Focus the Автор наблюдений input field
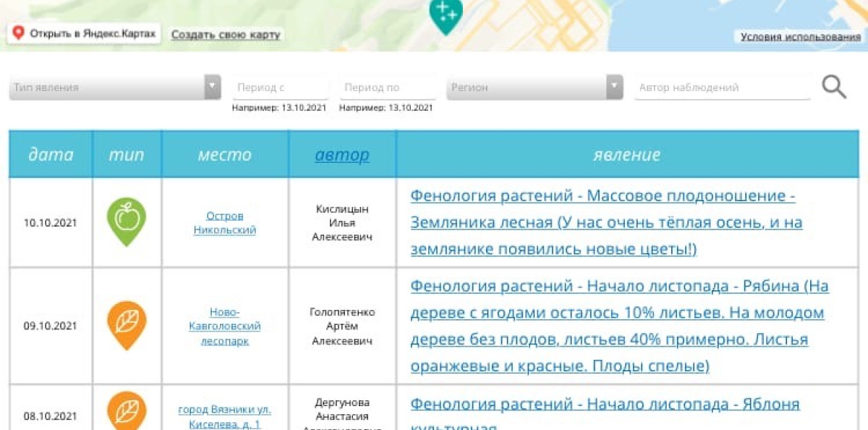 (x=723, y=88)
